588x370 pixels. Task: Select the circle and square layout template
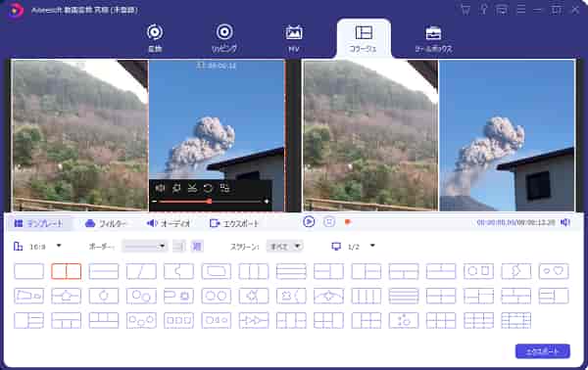click(478, 271)
